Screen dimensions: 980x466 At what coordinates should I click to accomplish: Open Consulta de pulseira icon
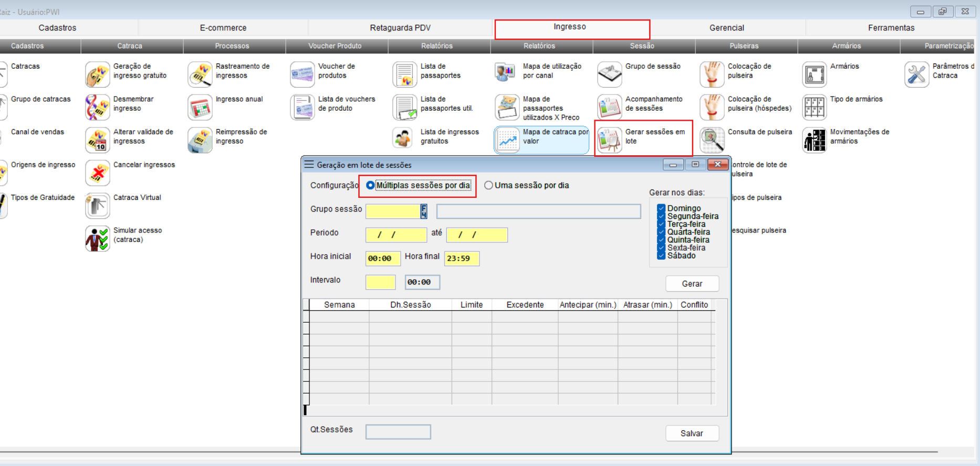click(712, 140)
